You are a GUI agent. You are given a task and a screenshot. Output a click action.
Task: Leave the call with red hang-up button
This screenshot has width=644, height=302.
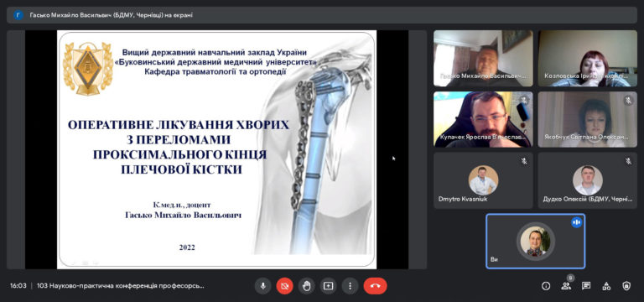click(x=375, y=286)
